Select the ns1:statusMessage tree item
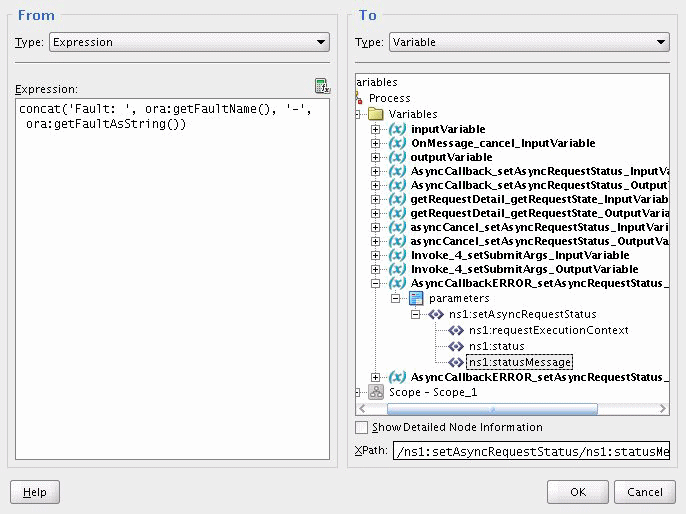The image size is (686, 514). click(x=519, y=362)
